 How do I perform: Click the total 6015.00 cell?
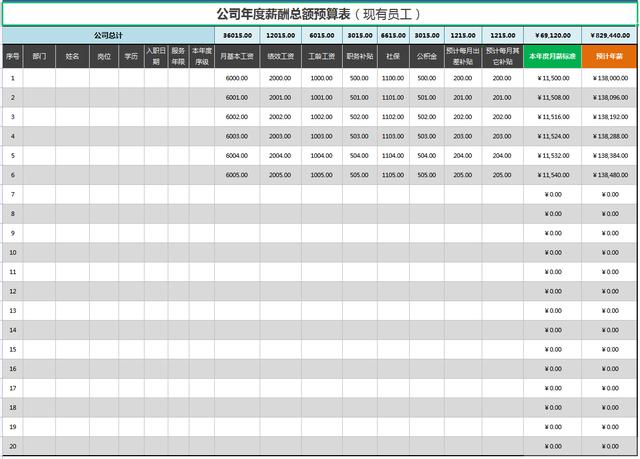(x=322, y=35)
